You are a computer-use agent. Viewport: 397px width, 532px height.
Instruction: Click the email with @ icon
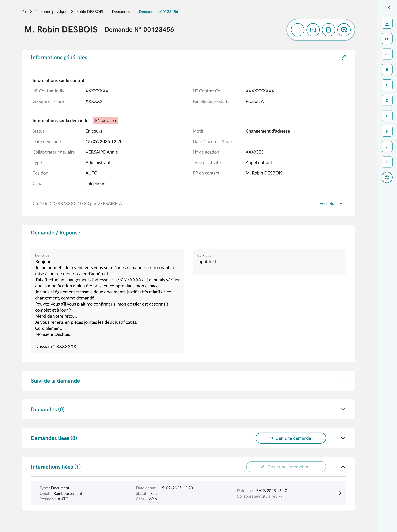pos(313,30)
